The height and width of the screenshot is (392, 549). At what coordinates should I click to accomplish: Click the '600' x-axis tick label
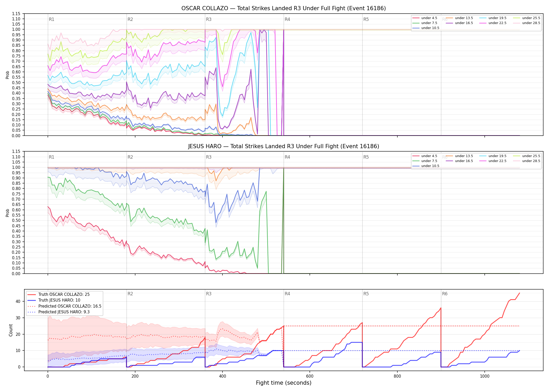[310, 376]
